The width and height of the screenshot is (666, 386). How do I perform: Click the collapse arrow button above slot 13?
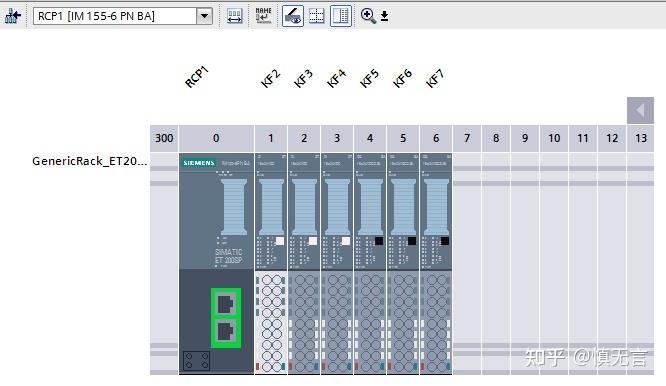click(641, 110)
